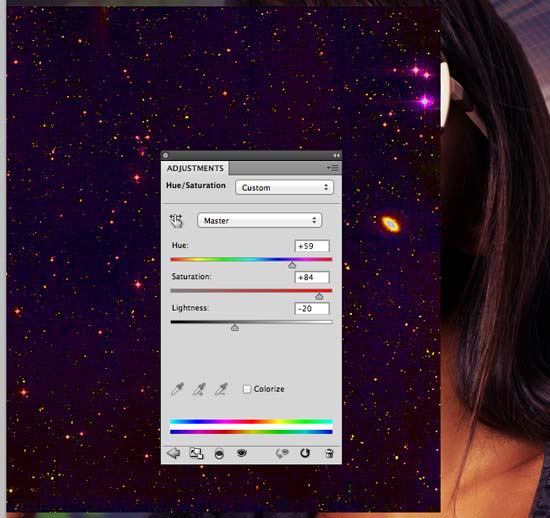Clip adjustment to layer below icon

click(219, 454)
